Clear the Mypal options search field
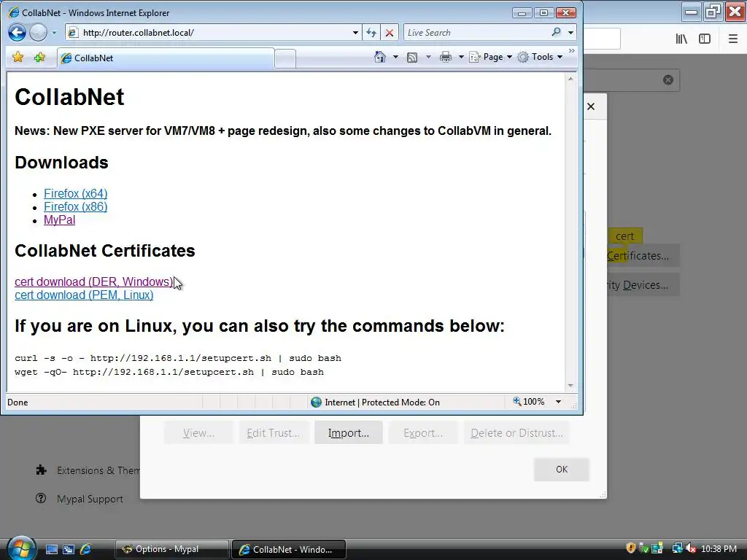This screenshot has width=747, height=560. coord(668,80)
